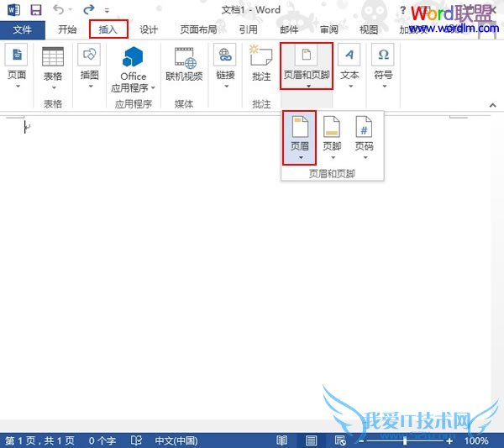Open the 文件 (File) tab
This screenshot has width=504, height=448.
click(23, 30)
